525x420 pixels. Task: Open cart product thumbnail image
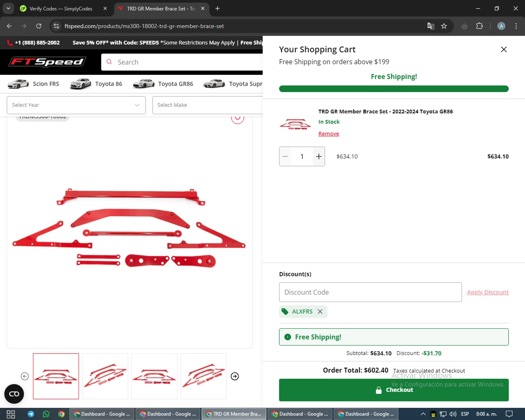tap(295, 124)
